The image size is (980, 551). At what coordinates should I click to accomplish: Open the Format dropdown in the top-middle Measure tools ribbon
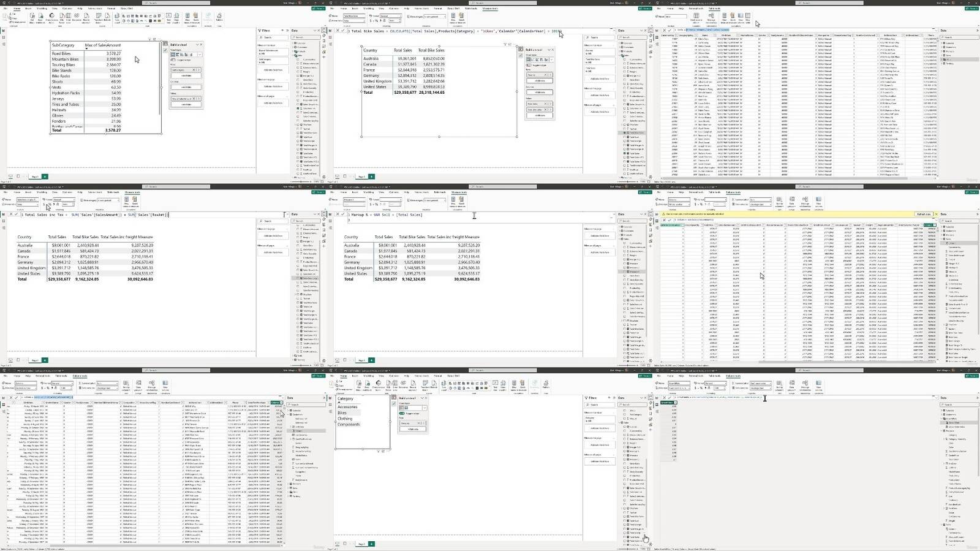click(x=391, y=16)
